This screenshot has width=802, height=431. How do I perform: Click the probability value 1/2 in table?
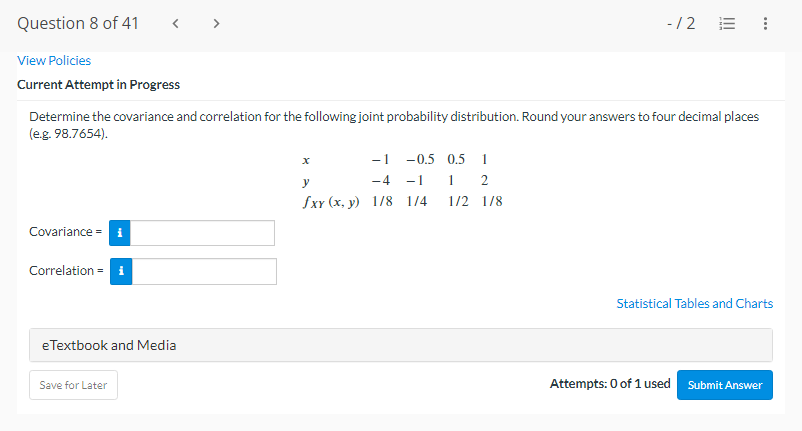(458, 201)
